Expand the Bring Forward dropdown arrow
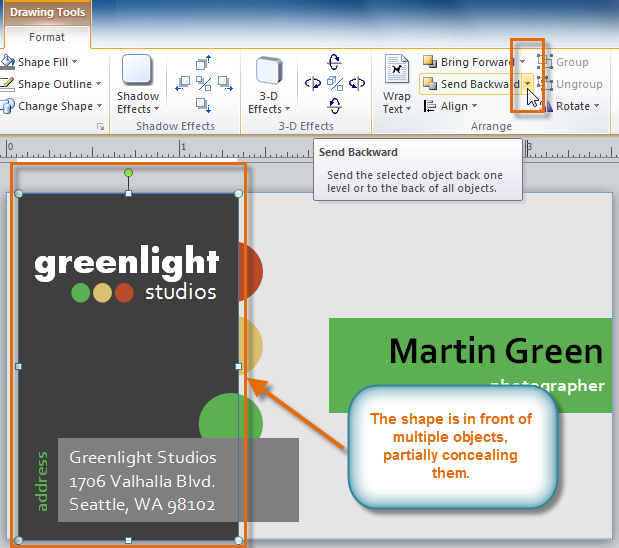The image size is (619, 548). [x=522, y=62]
